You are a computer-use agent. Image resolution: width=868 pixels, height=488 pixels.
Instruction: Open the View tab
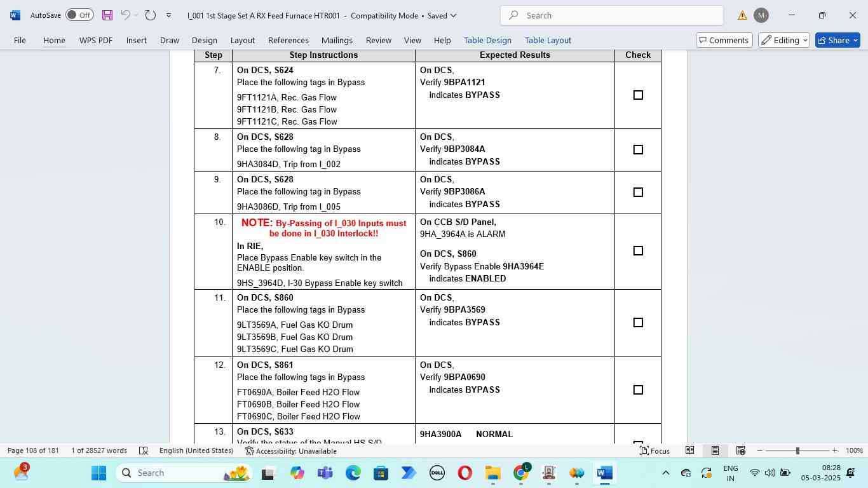(413, 40)
